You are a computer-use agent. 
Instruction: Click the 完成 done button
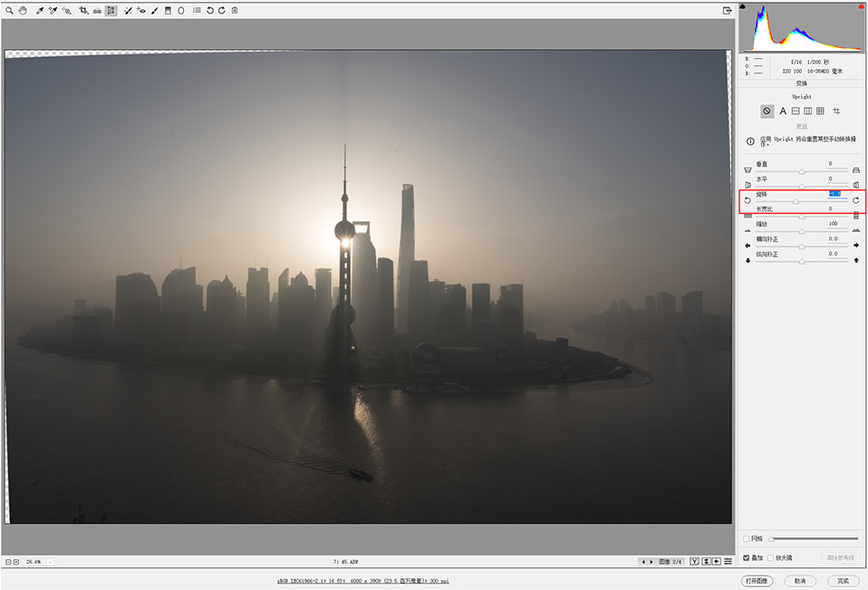pyautogui.click(x=844, y=581)
